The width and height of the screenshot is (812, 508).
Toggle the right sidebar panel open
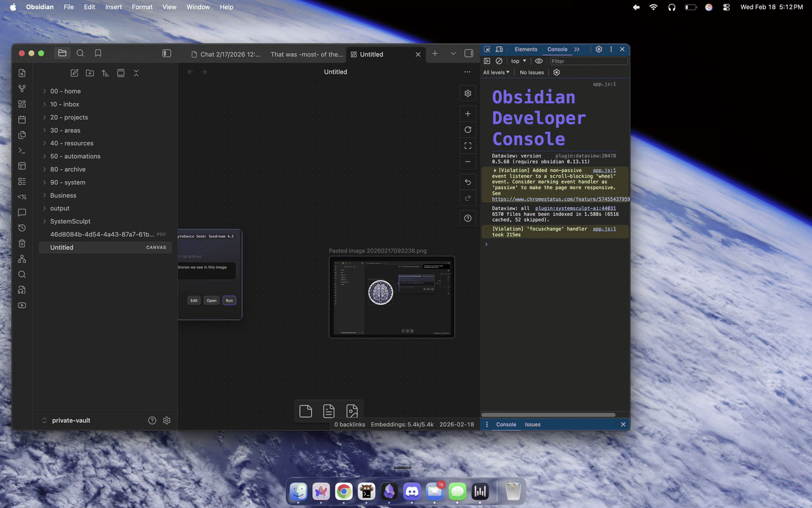pos(468,53)
